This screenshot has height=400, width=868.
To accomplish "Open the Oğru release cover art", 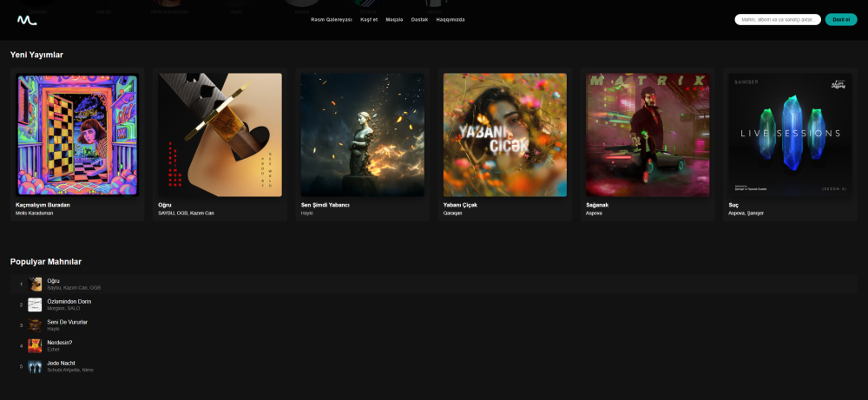I will pos(220,135).
